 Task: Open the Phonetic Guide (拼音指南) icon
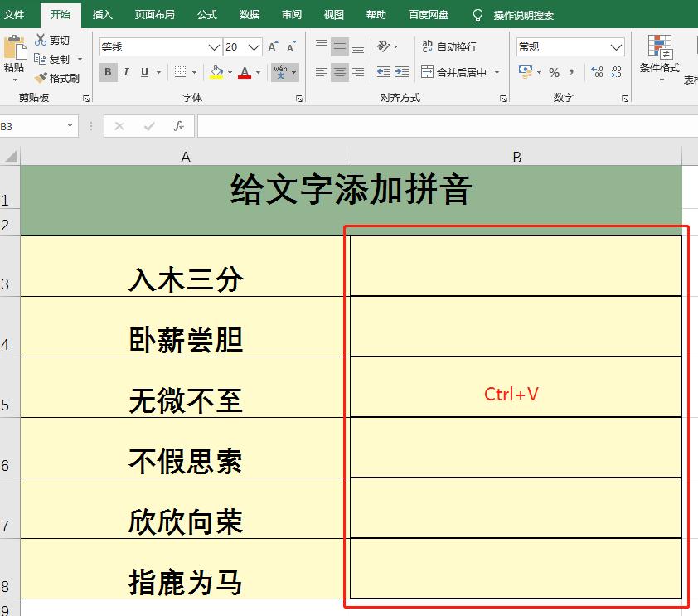[281, 72]
